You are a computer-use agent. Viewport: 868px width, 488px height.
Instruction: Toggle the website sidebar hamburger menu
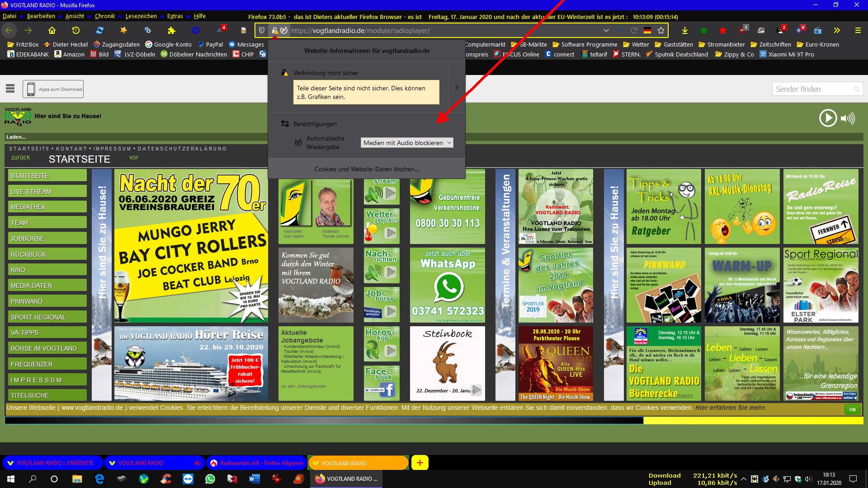(x=10, y=89)
